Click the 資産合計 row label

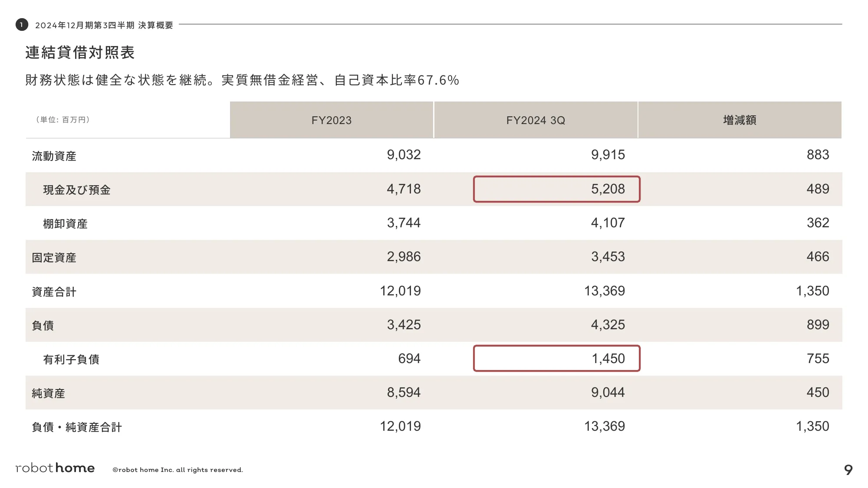coord(54,291)
